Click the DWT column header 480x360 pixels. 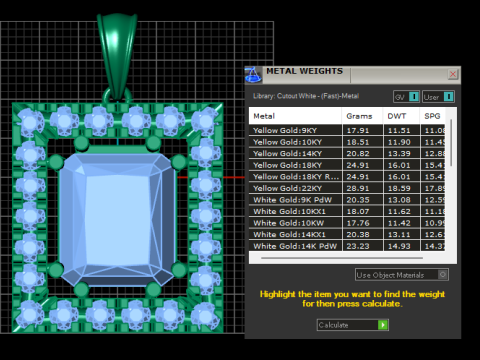coord(401,116)
